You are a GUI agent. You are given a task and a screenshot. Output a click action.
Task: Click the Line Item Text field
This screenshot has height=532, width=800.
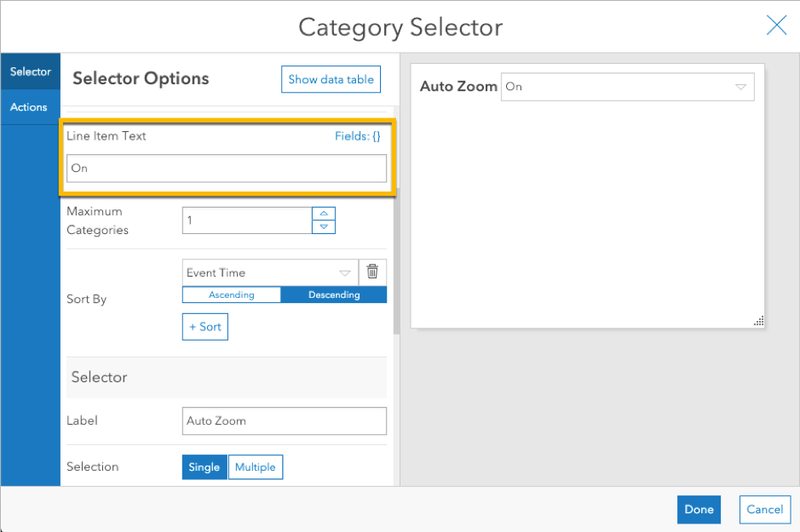click(x=227, y=169)
